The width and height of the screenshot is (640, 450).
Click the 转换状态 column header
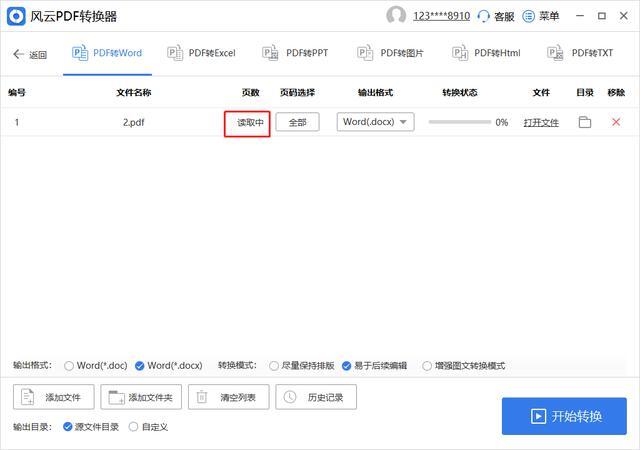click(x=460, y=93)
